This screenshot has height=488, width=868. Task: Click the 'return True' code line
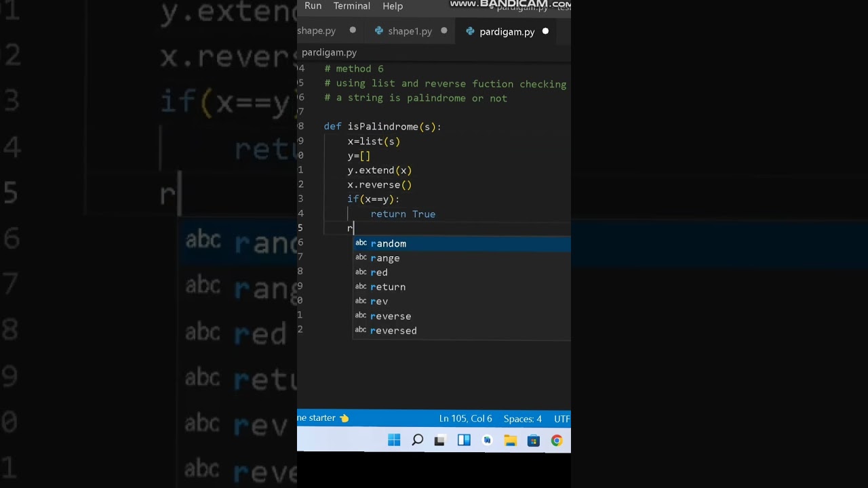point(403,214)
